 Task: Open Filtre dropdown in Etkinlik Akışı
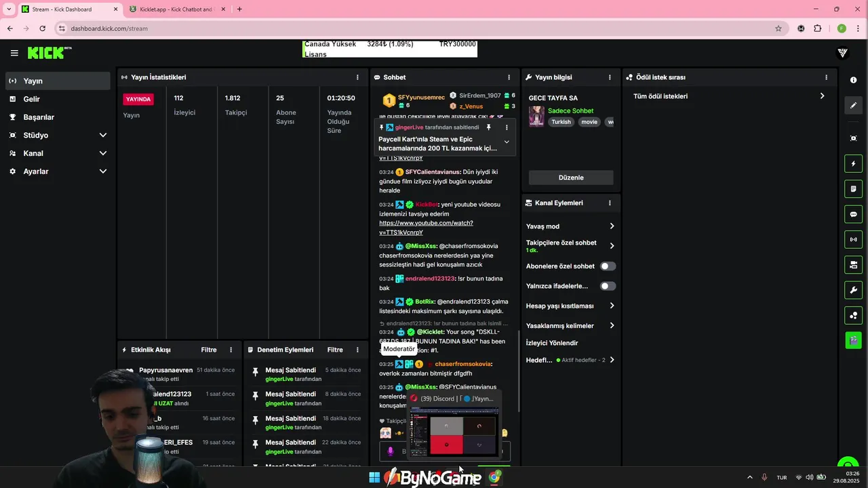coord(209,350)
